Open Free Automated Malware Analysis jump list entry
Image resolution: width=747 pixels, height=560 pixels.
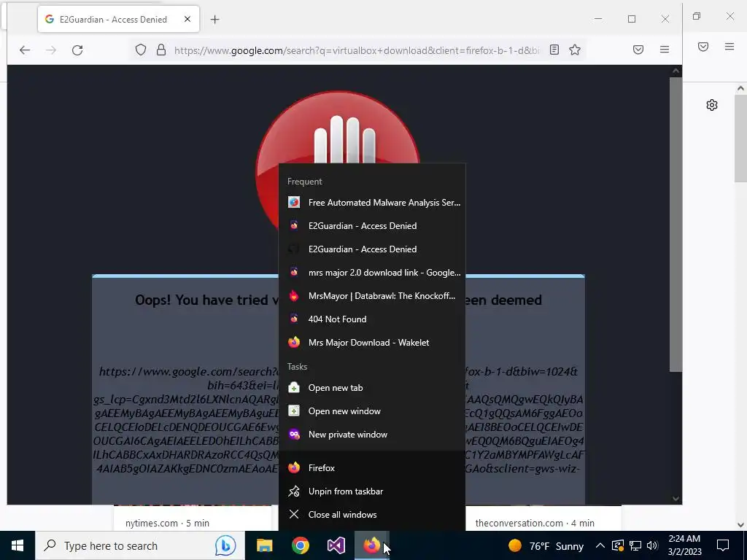point(372,203)
